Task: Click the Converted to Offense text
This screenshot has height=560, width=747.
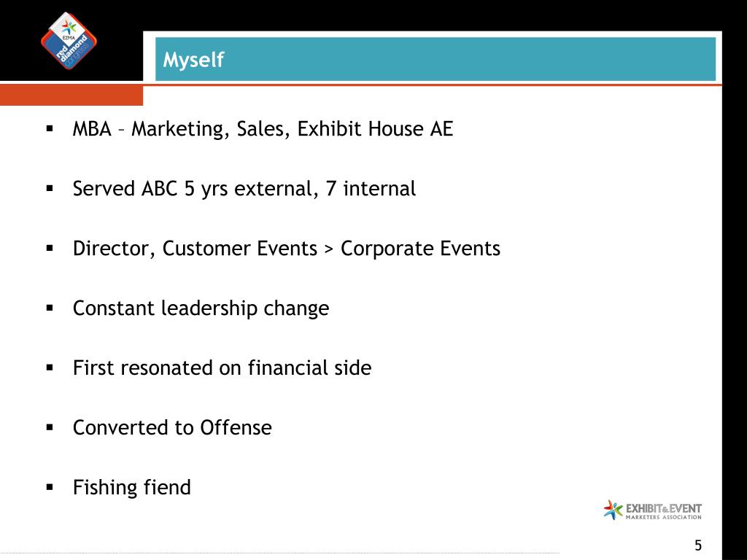Action: (172, 427)
